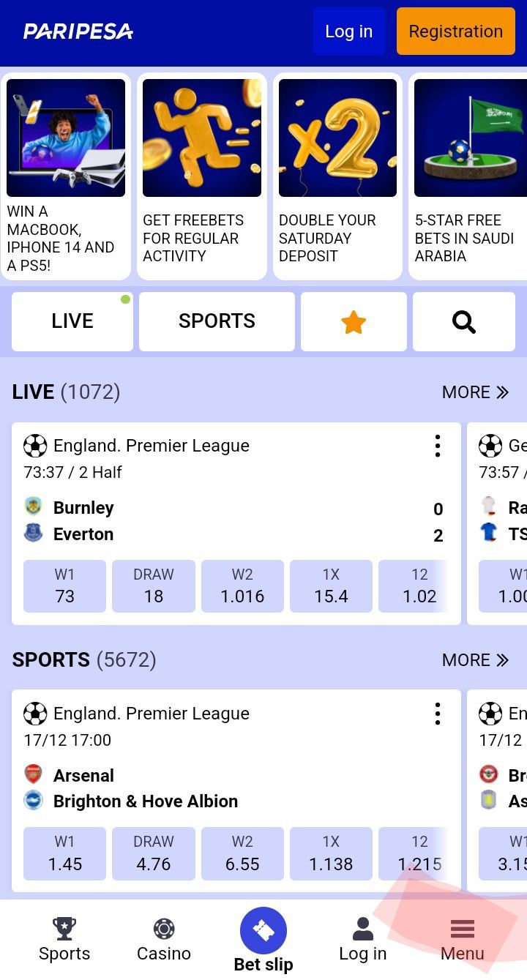Tap the Bet slip ticket icon

(x=263, y=930)
